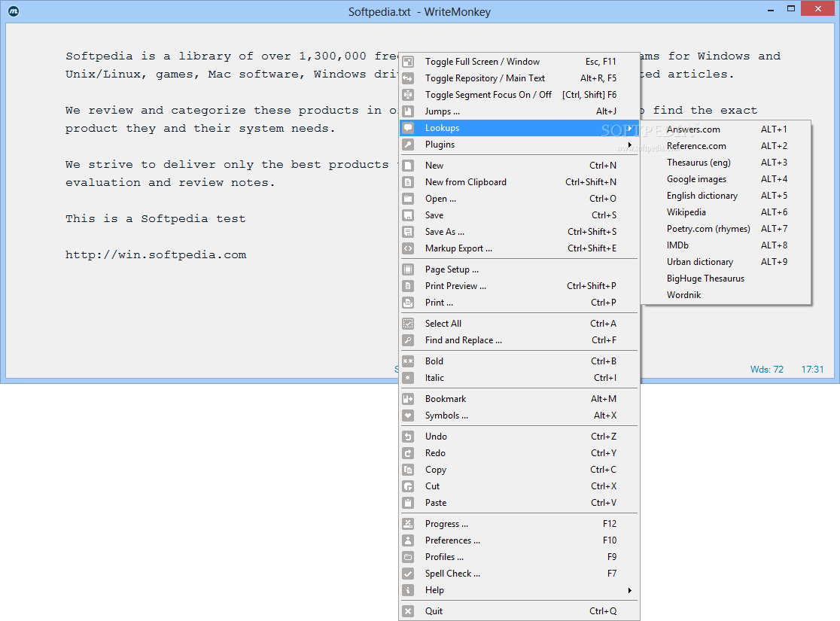Click the Redo arrow icon

pos(408,453)
